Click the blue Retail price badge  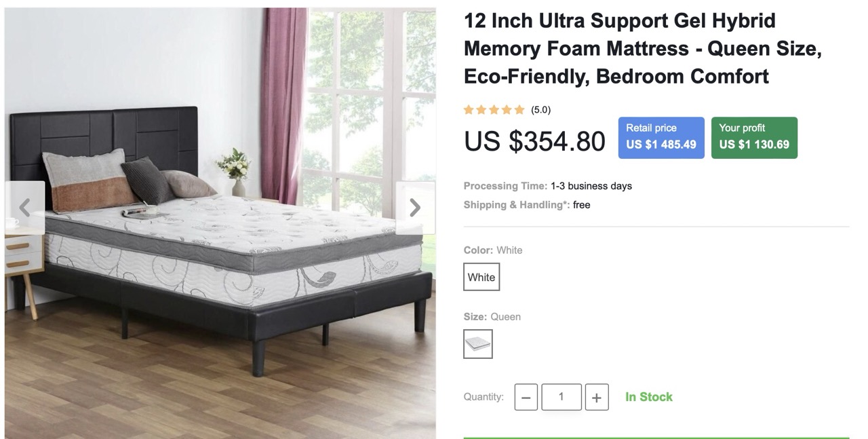[661, 138]
